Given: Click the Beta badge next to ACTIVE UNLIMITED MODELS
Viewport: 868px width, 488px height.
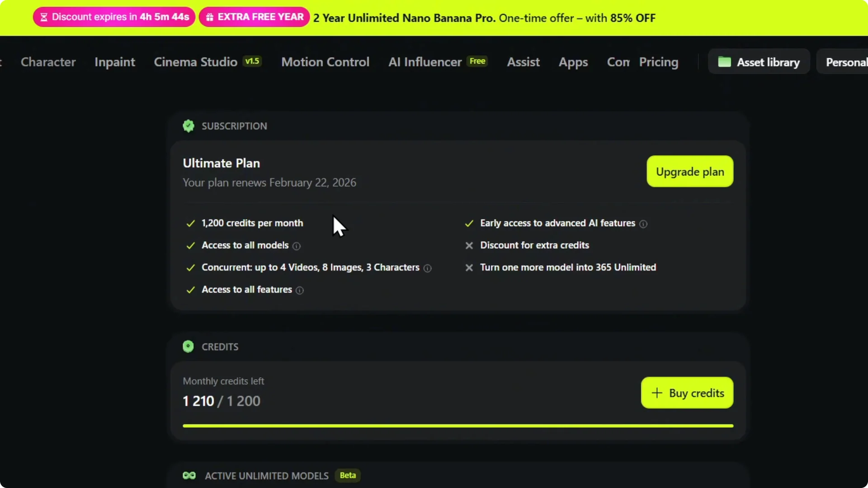Looking at the screenshot, I should 347,475.
